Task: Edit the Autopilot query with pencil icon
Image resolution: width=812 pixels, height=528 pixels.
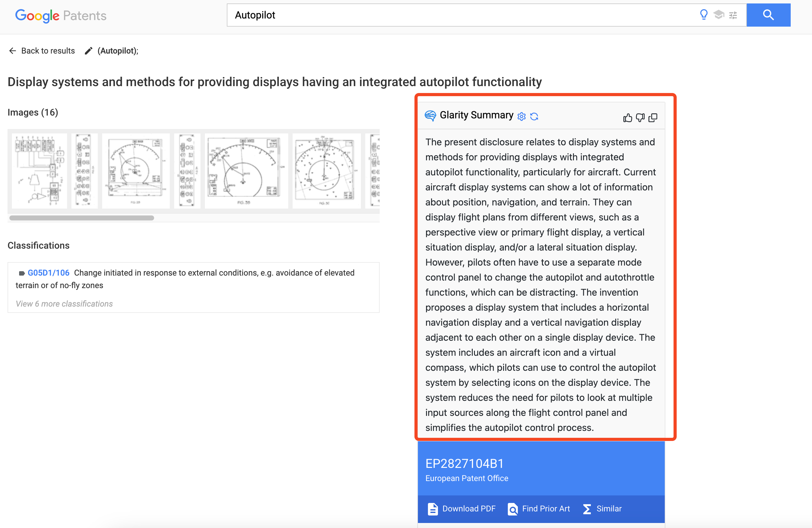Action: [88, 50]
